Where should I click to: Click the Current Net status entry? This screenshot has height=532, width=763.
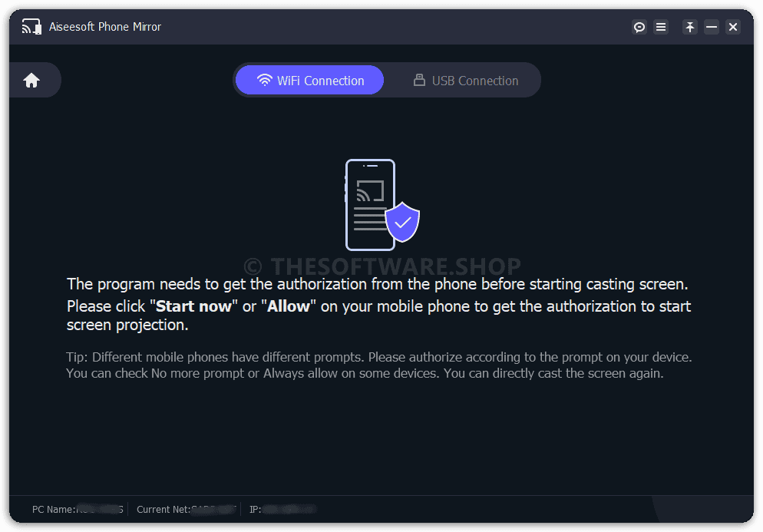[x=186, y=509]
